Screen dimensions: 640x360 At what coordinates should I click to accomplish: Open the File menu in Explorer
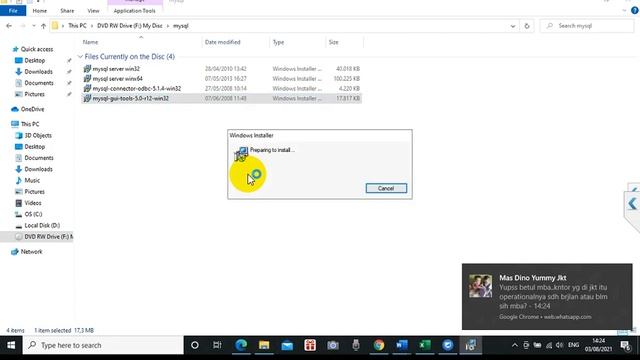point(13,11)
